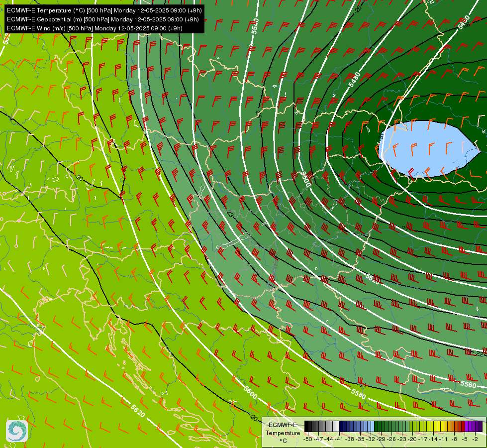Click the darkest green swatch above -29 in the legend
487x448 pixels.
[x=376, y=426]
